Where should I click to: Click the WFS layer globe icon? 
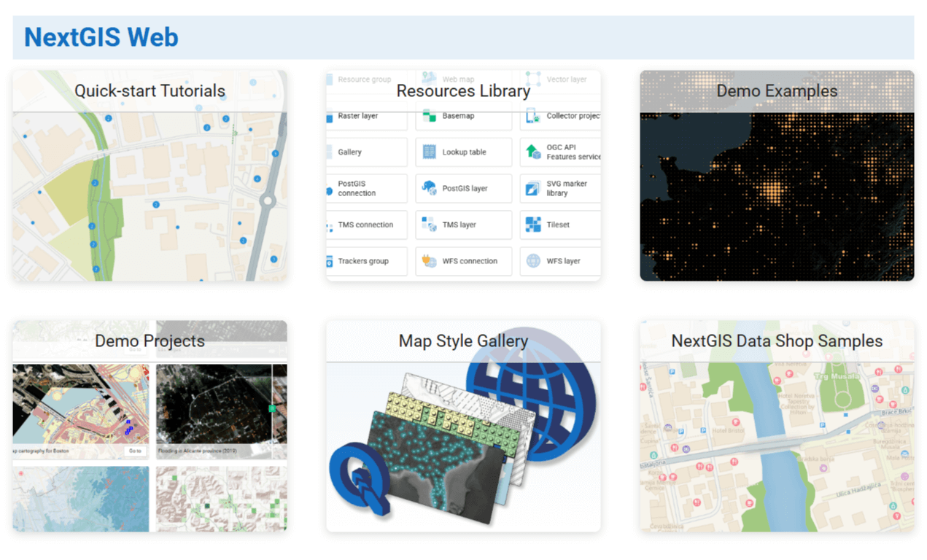click(533, 261)
